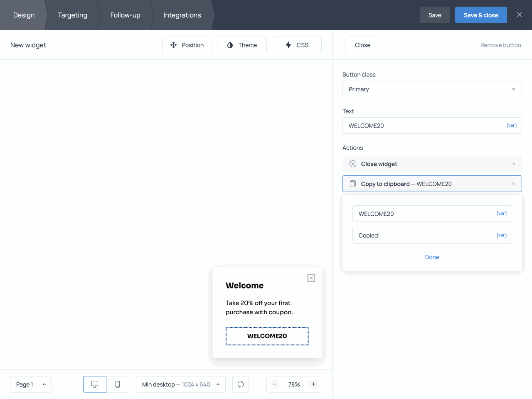Click the {var} icon next to Copied!
532x399 pixels.
501,235
